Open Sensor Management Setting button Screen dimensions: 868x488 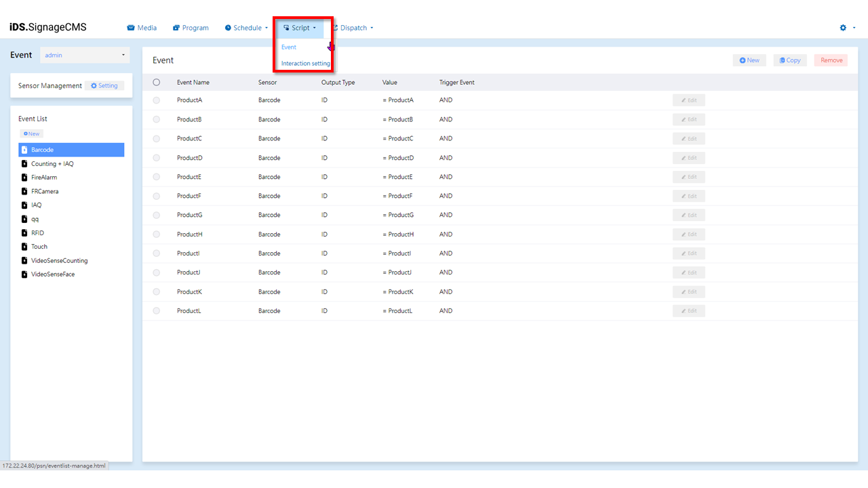pyautogui.click(x=104, y=86)
